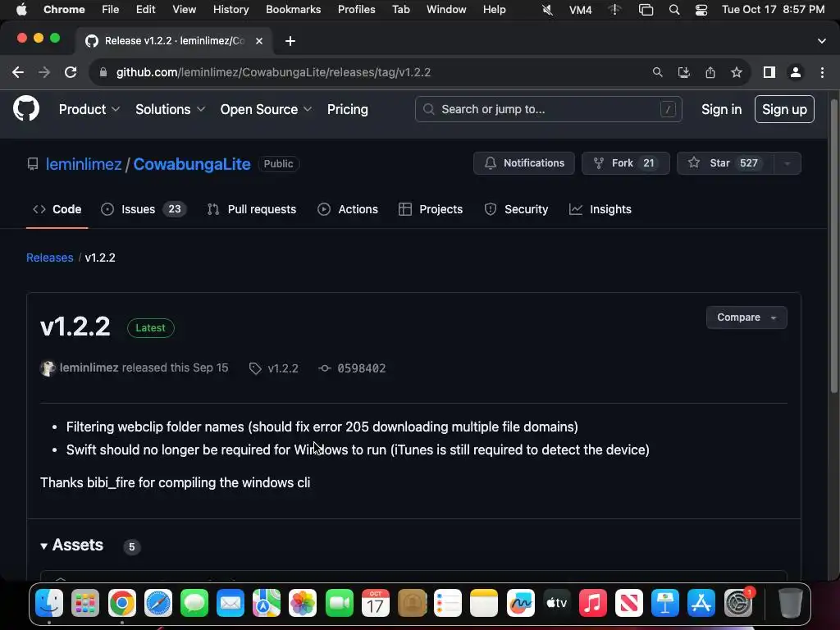This screenshot has height=630, width=840.
Task: Open the Actions tab
Action: 348,209
